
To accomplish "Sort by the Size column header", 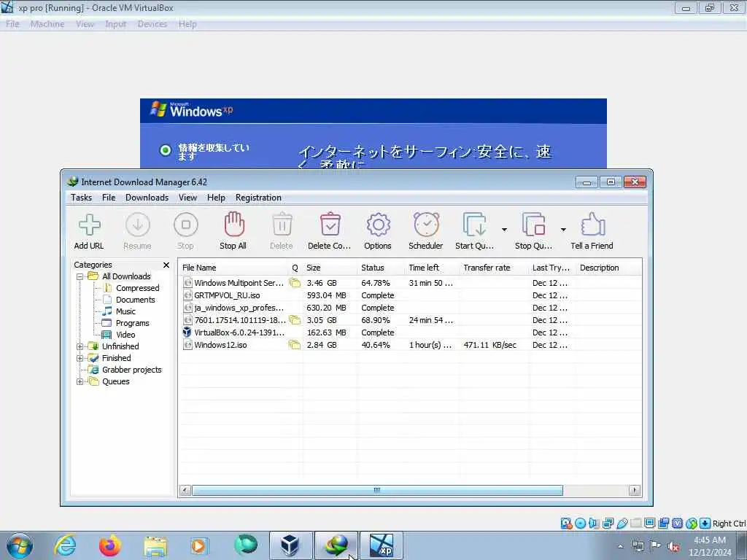I will (330, 268).
